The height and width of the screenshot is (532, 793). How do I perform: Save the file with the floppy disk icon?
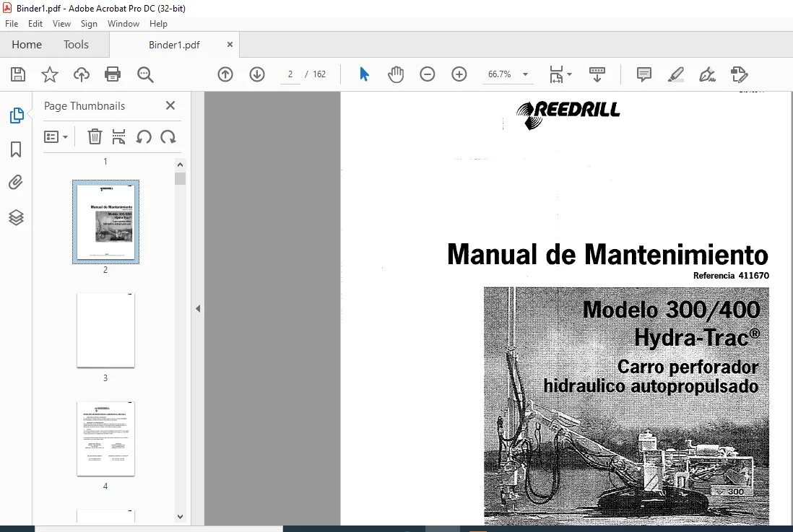point(18,74)
